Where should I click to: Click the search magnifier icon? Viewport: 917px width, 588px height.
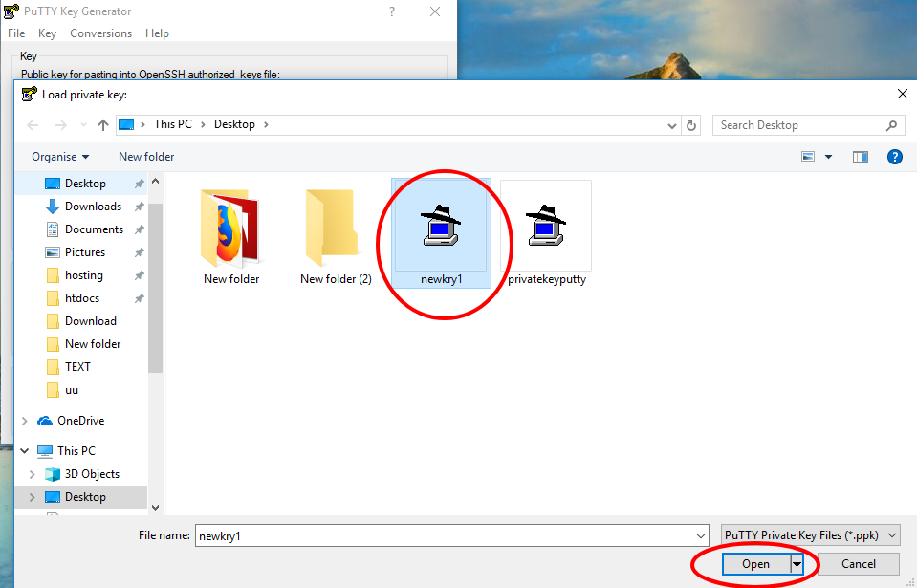click(x=891, y=125)
